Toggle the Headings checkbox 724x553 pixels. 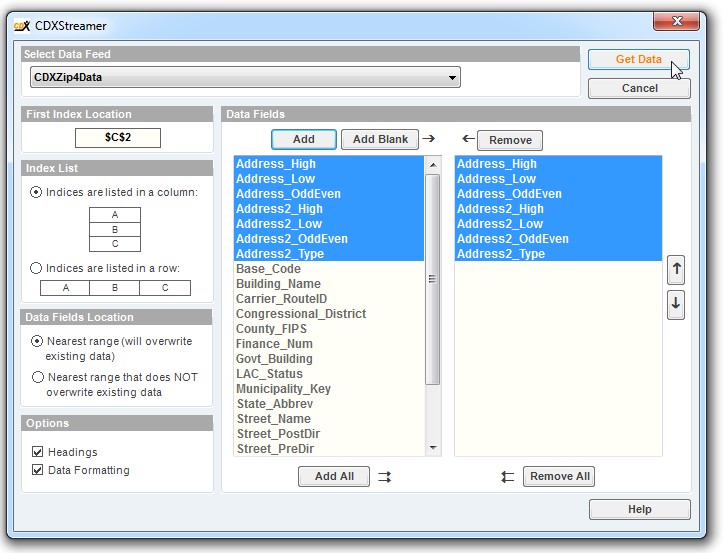(38, 452)
